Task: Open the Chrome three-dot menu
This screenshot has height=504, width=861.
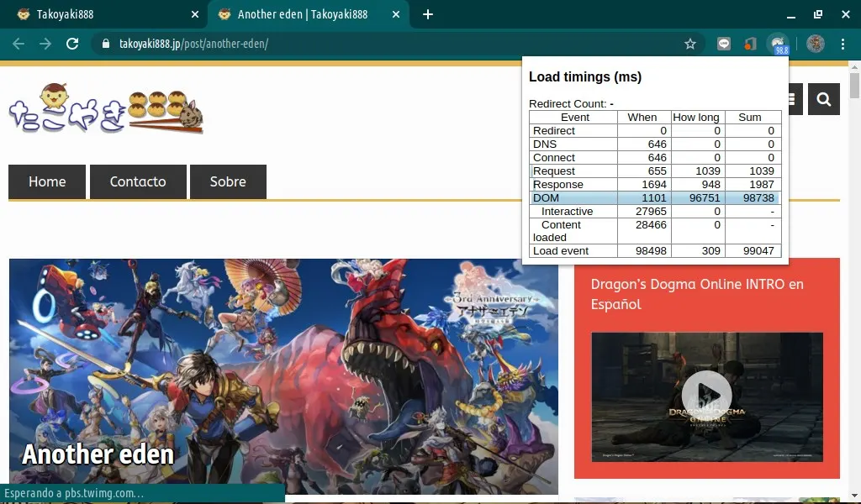Action: 843,44
